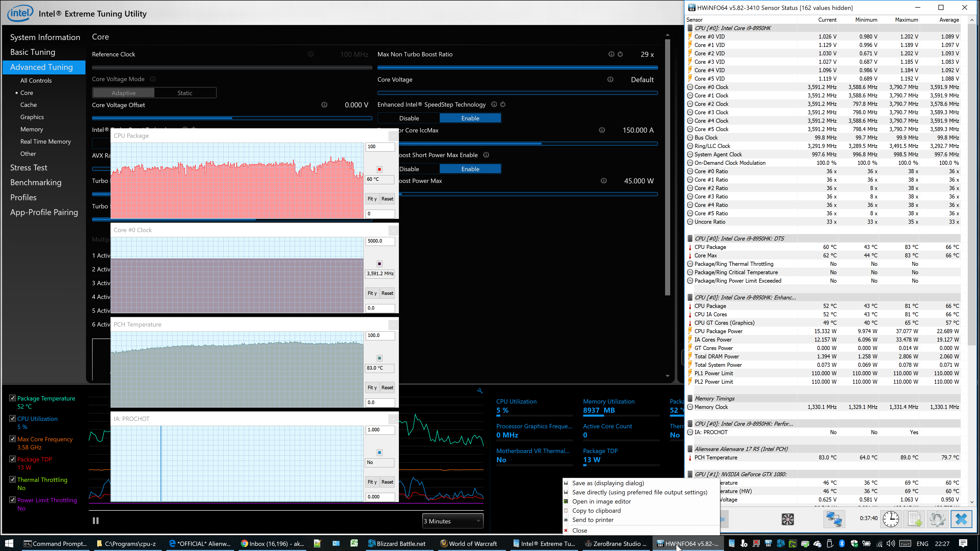Select Static core voltage mode
980x551 pixels.
185,93
